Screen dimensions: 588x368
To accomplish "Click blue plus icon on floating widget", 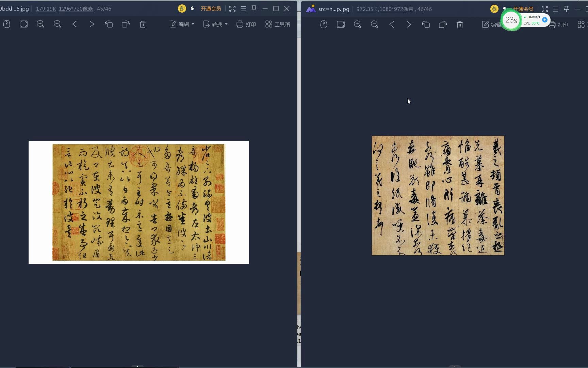I will 545,20.
